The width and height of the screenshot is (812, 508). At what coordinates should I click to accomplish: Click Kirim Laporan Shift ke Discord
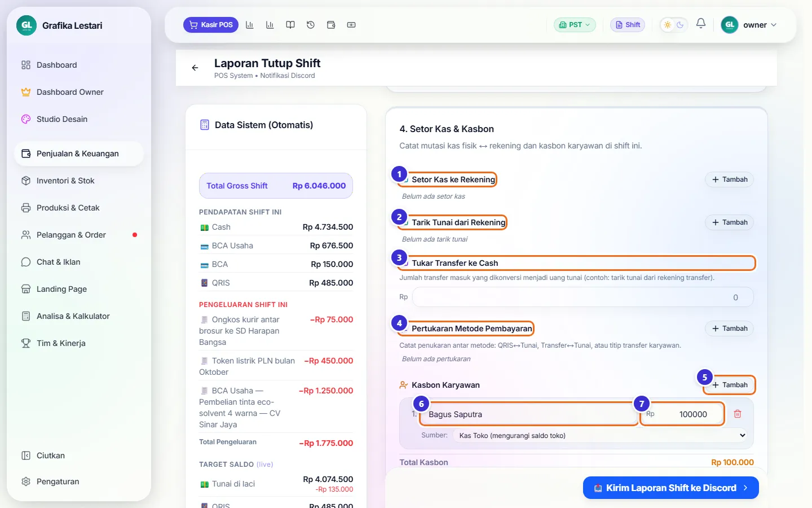click(671, 488)
